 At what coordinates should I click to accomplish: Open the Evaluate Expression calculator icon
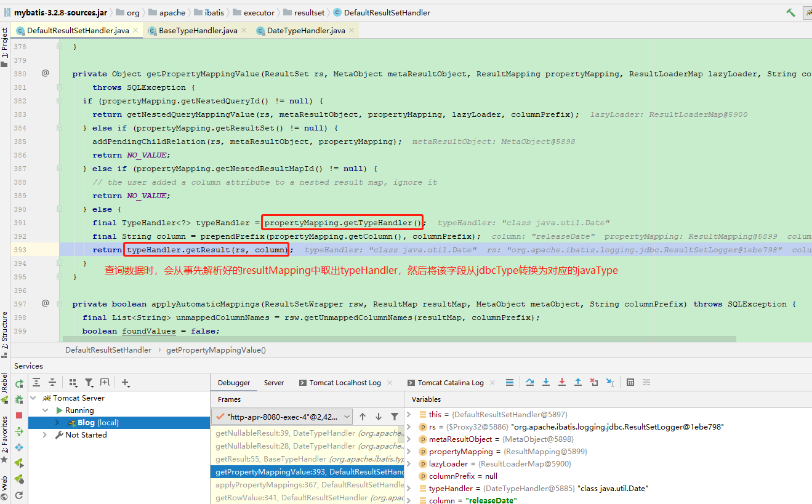click(630, 382)
